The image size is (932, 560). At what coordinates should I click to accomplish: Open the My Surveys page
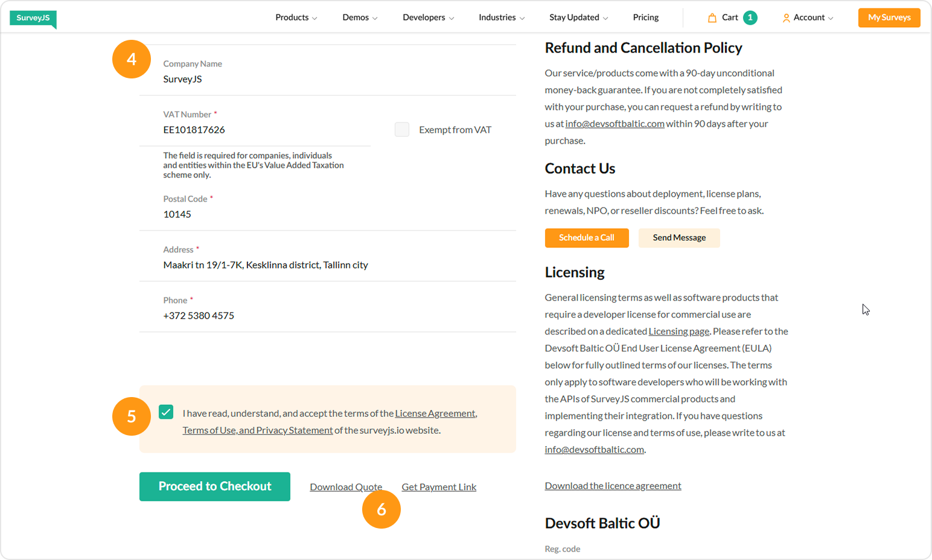click(x=889, y=17)
